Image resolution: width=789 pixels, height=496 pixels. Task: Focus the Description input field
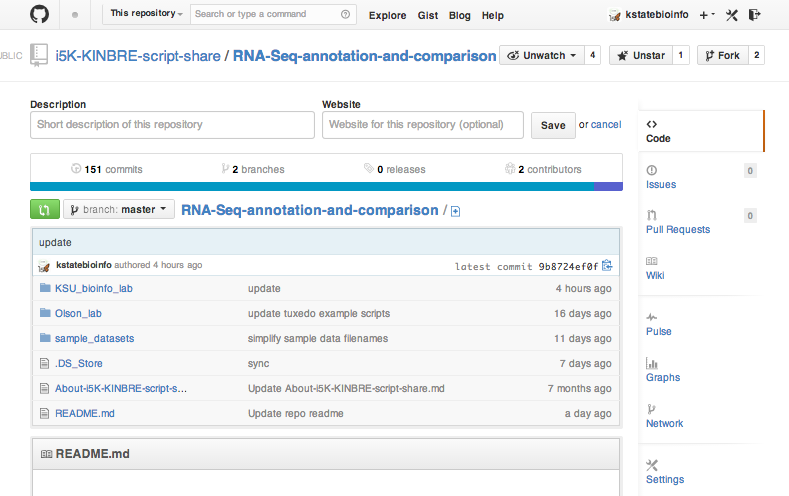coord(172,125)
